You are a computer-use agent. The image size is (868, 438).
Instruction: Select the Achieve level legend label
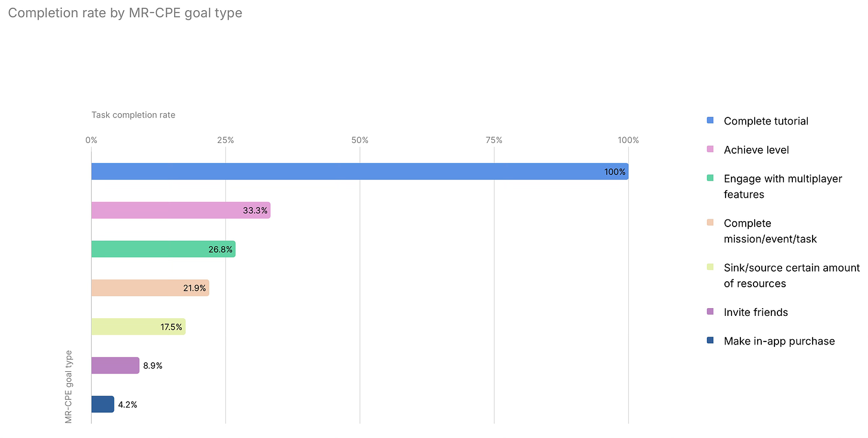[x=756, y=150]
